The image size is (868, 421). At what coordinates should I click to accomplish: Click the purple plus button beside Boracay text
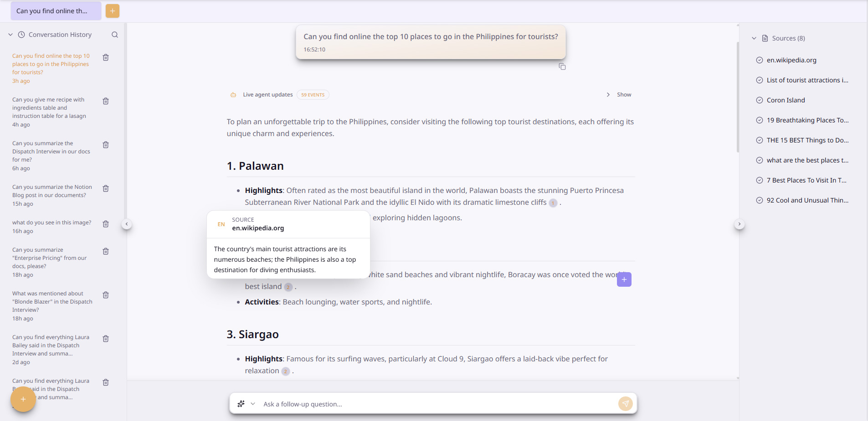624,279
